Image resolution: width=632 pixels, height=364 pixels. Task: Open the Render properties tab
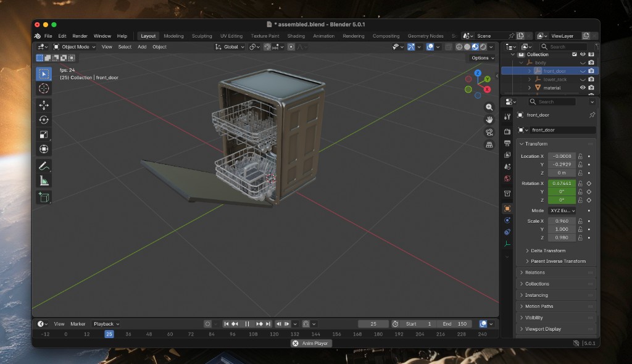[x=507, y=131]
